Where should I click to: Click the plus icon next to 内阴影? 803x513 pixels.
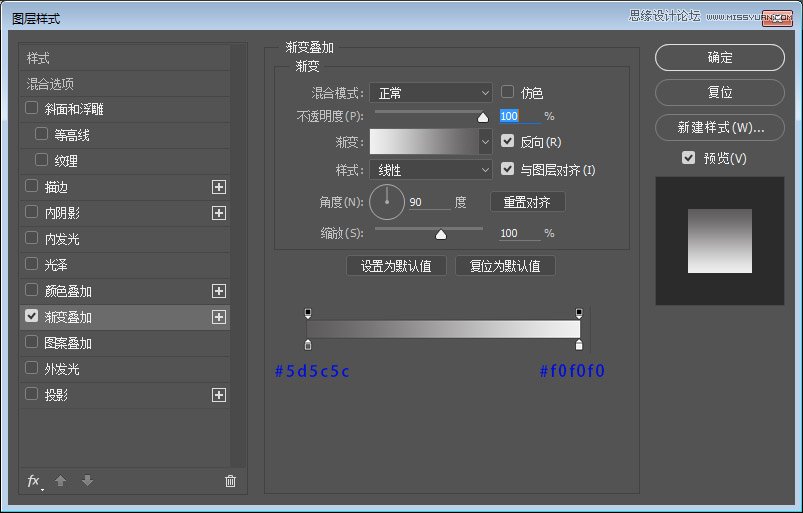click(x=219, y=213)
